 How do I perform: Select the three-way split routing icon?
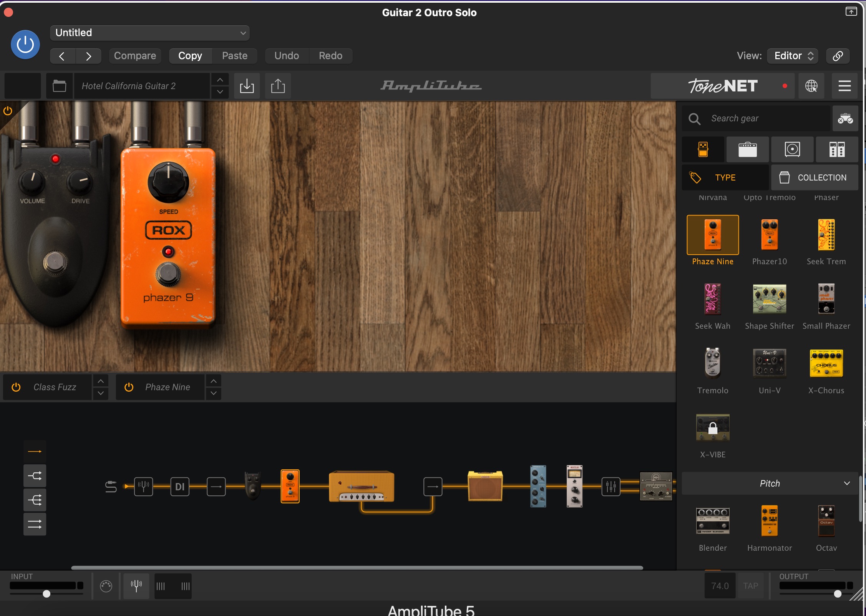(35, 500)
